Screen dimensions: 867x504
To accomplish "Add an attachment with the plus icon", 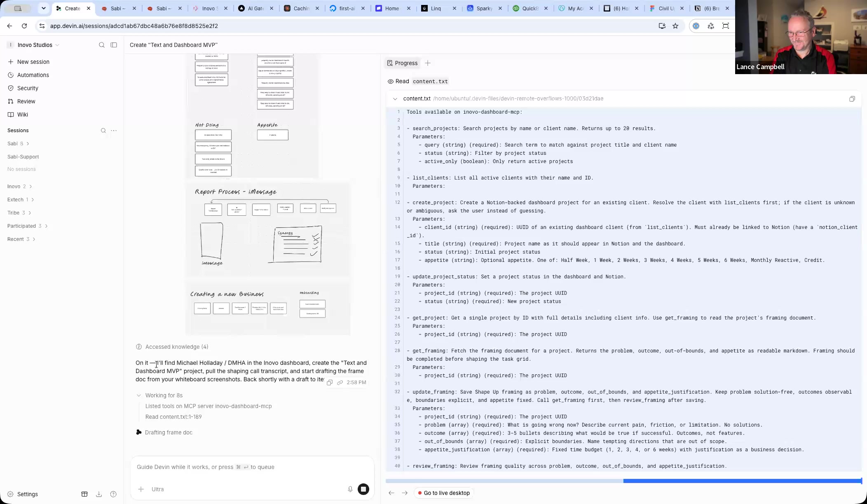I will pos(141,489).
